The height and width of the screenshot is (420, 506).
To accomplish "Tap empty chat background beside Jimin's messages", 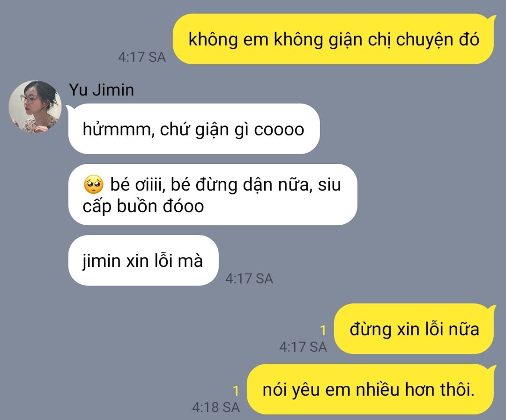I will pos(429,193).
